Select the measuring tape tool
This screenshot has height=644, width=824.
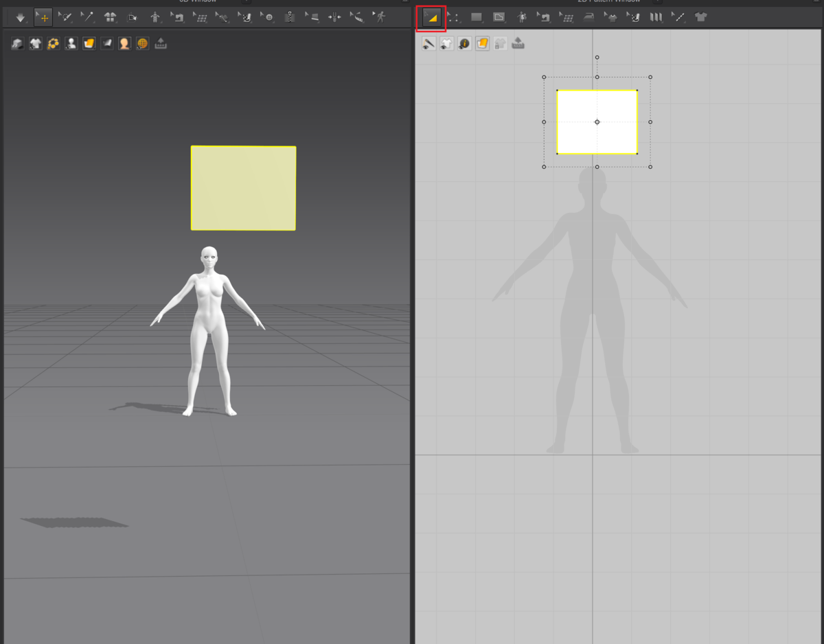[x=357, y=17]
